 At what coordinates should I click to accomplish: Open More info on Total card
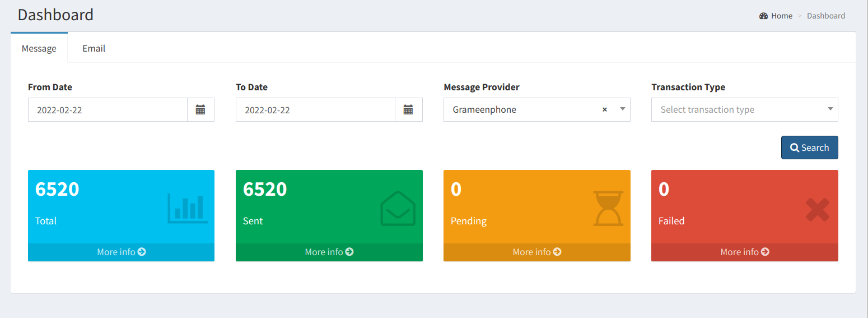coord(122,252)
